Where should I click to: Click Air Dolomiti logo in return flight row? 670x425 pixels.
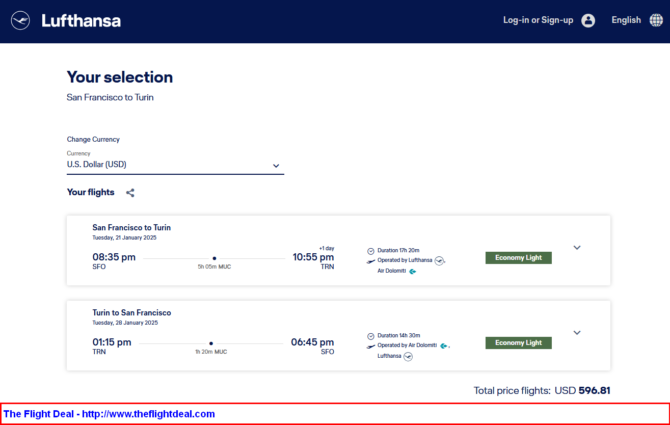pyautogui.click(x=444, y=346)
